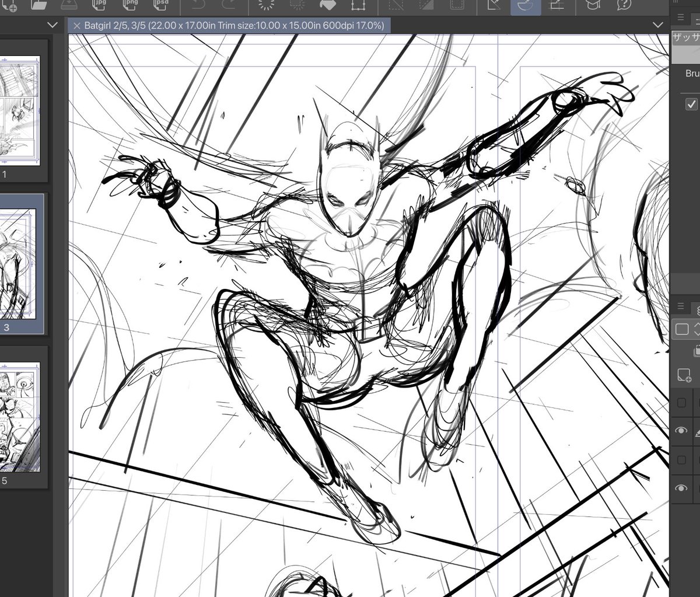700x597 pixels.
Task: Click the New raster layer icon
Action: [x=684, y=375]
